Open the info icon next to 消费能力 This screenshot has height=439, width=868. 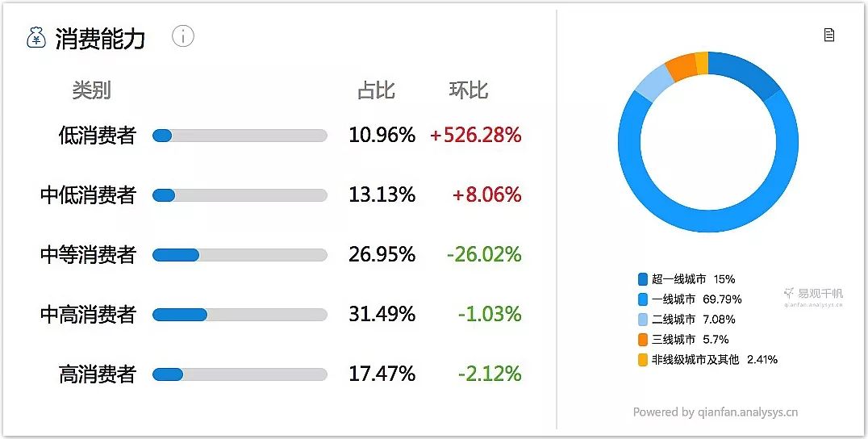point(183,36)
